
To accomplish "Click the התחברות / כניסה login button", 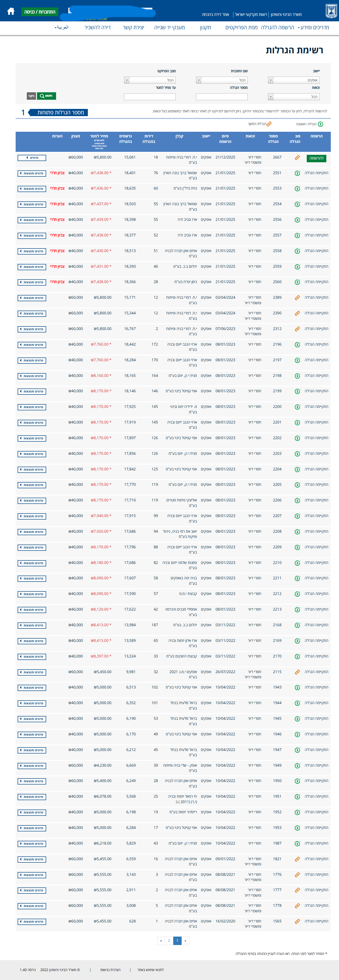I will pos(39,12).
